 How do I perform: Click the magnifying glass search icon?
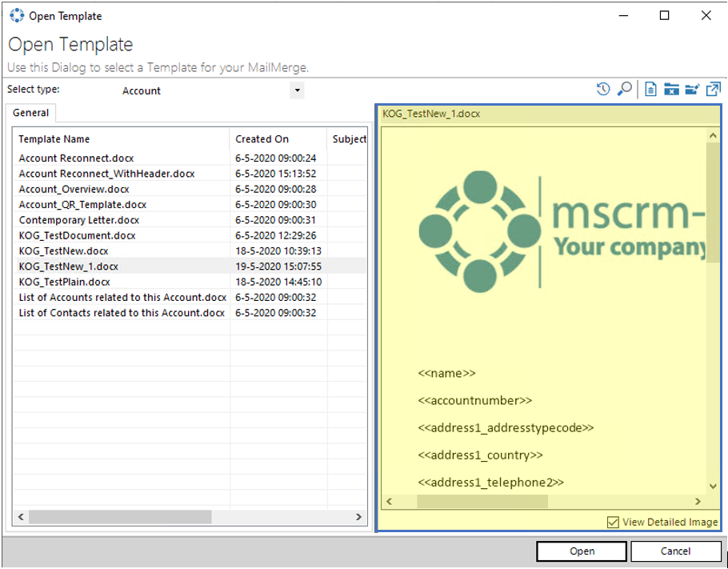point(625,89)
